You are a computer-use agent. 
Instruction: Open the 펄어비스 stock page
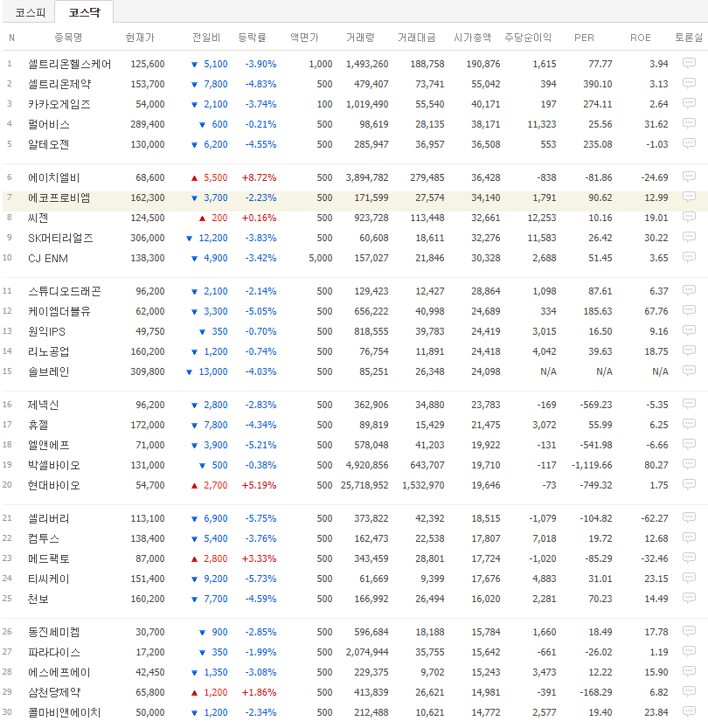(x=49, y=124)
